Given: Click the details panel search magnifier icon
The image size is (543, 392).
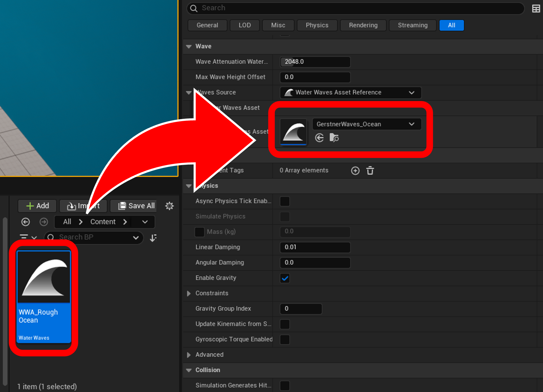Looking at the screenshot, I should [x=194, y=8].
